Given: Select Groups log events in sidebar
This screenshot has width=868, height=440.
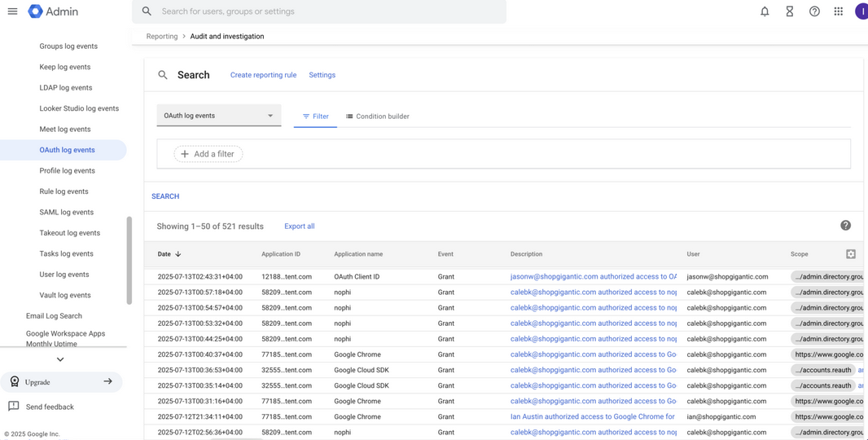Looking at the screenshot, I should coord(68,46).
